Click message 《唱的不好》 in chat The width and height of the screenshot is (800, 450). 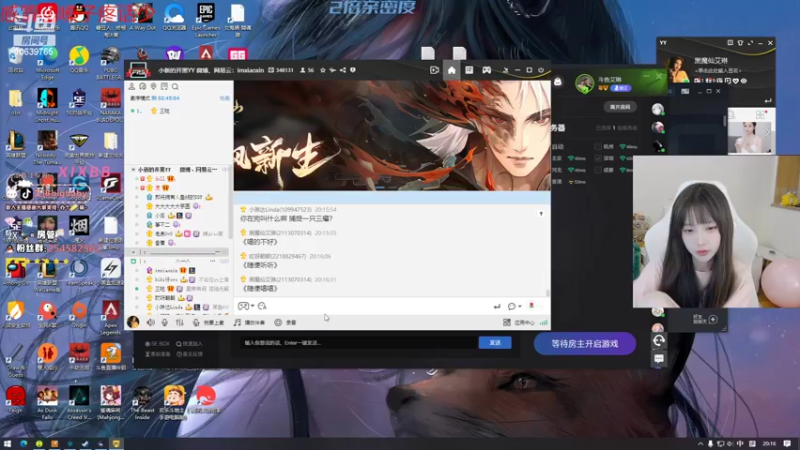(260, 242)
